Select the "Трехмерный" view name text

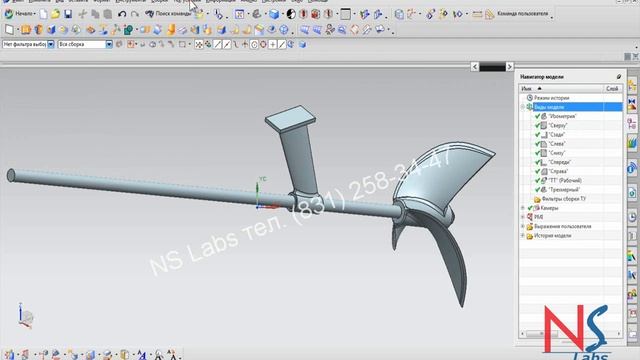point(564,190)
